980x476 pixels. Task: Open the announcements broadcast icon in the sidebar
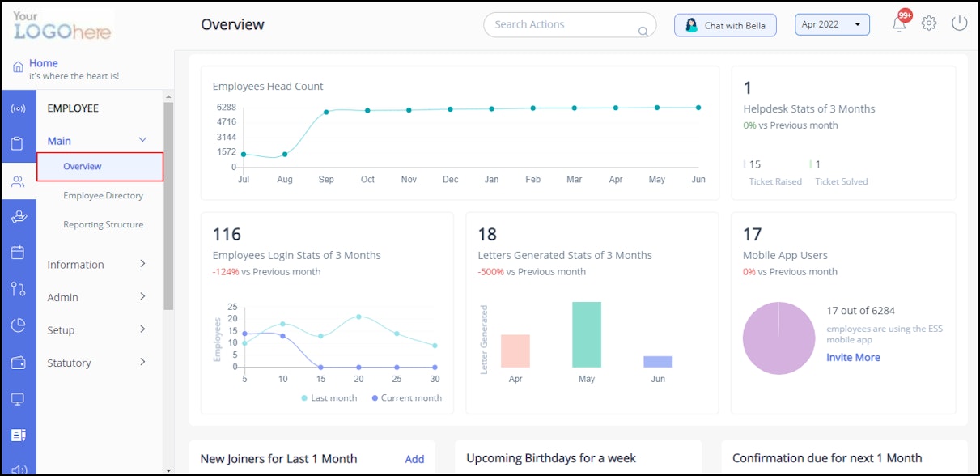tap(18, 109)
